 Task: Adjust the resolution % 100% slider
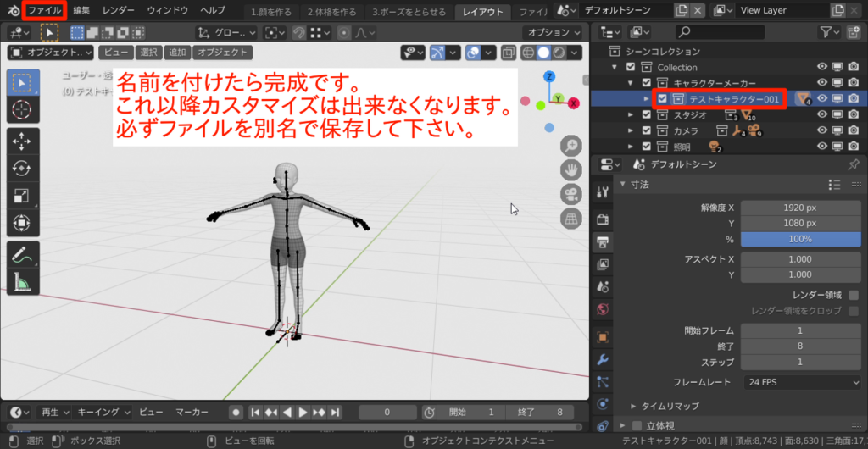(800, 240)
